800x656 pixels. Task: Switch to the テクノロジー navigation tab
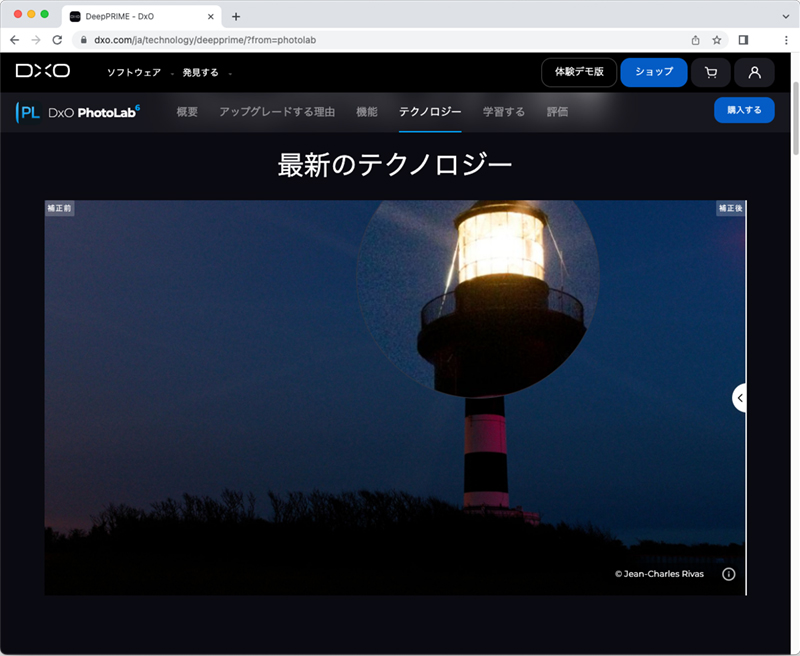[428, 111]
